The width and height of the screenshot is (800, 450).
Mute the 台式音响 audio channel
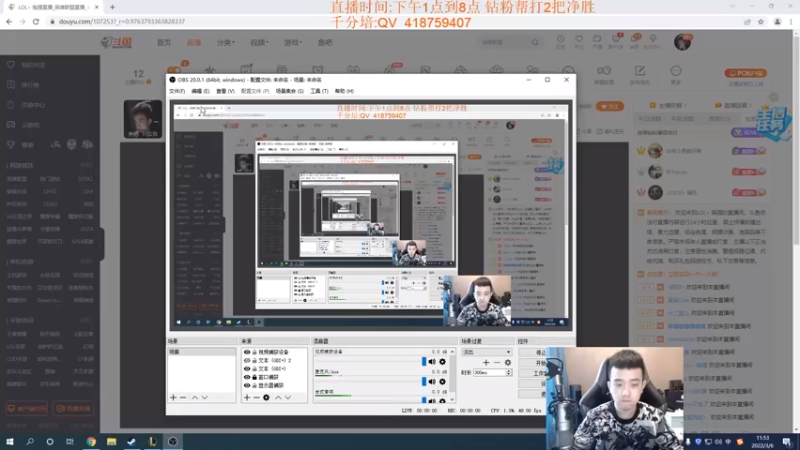(432, 401)
